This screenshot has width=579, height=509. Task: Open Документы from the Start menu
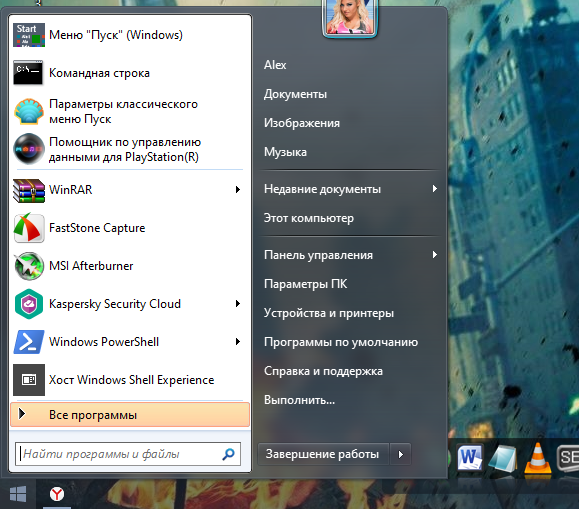(x=295, y=94)
